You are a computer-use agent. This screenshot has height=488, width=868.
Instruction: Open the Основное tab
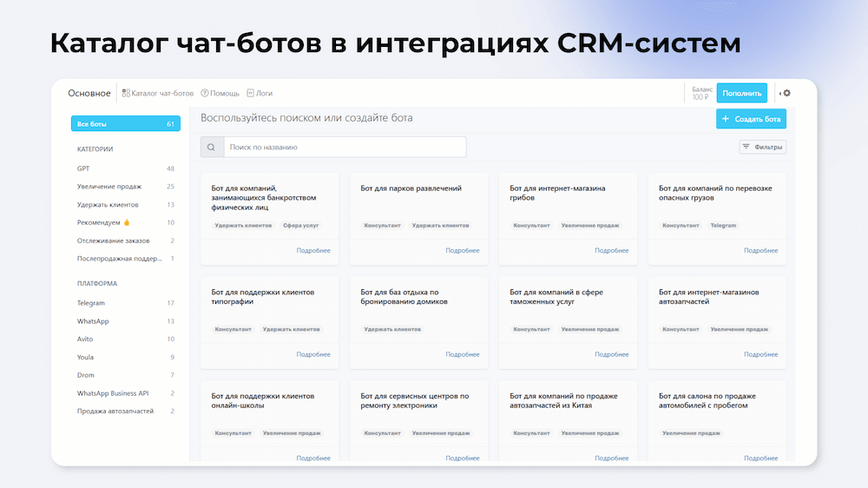click(89, 93)
